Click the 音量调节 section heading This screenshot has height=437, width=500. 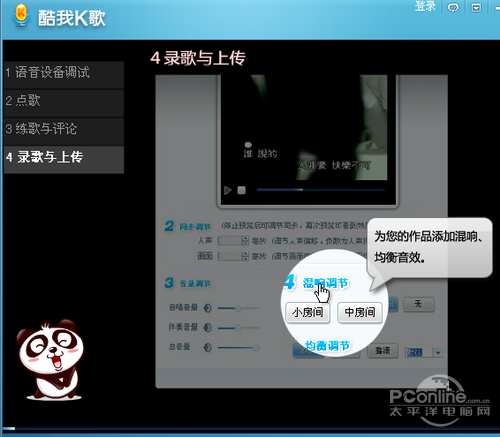pyautogui.click(x=195, y=284)
